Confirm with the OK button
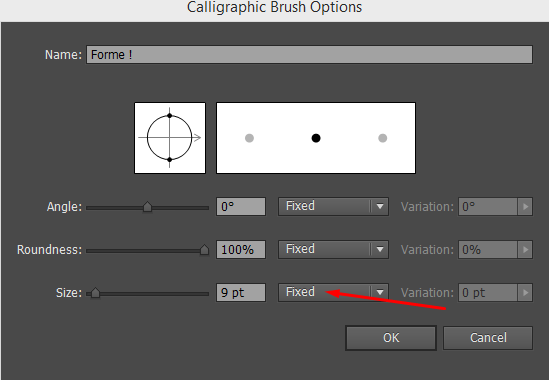Screen dimensions: 549x380 coord(391,338)
